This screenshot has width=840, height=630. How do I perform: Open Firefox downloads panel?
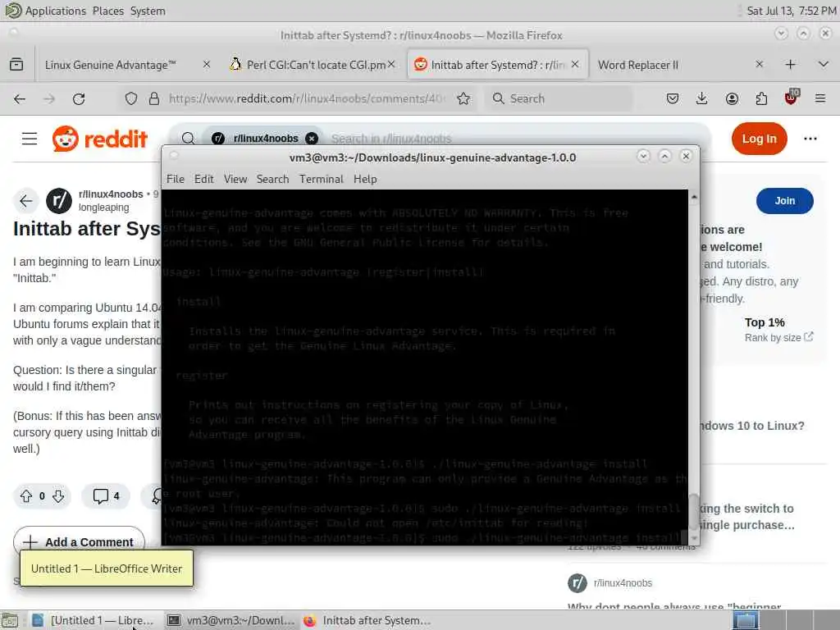tap(702, 98)
